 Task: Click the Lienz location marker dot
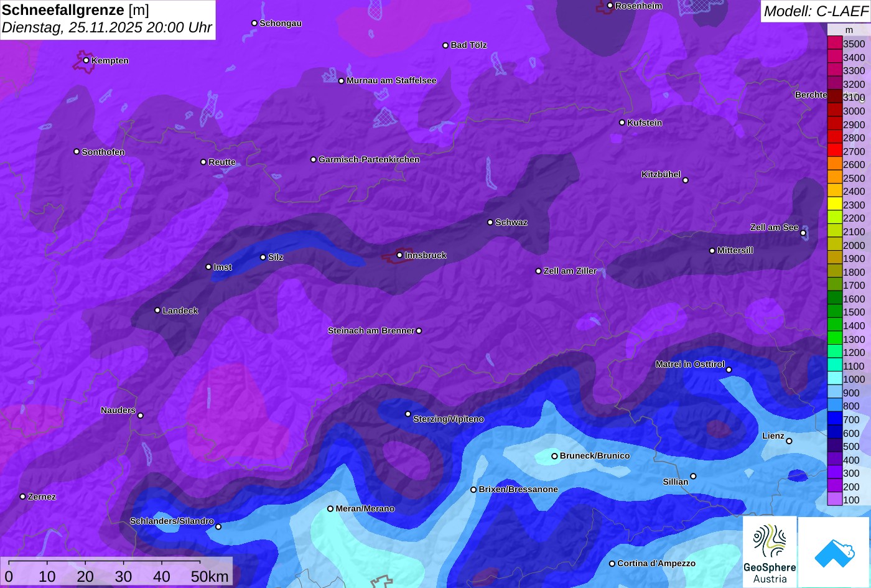point(789,441)
